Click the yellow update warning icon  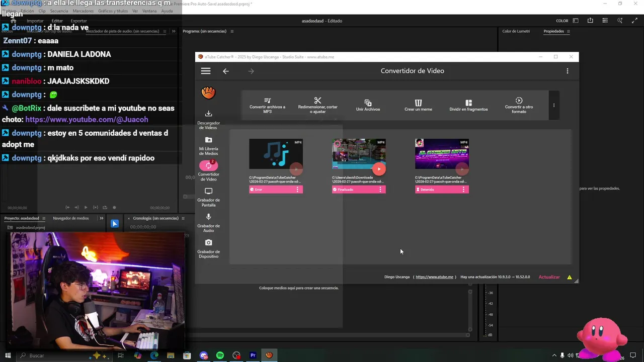[570, 277]
